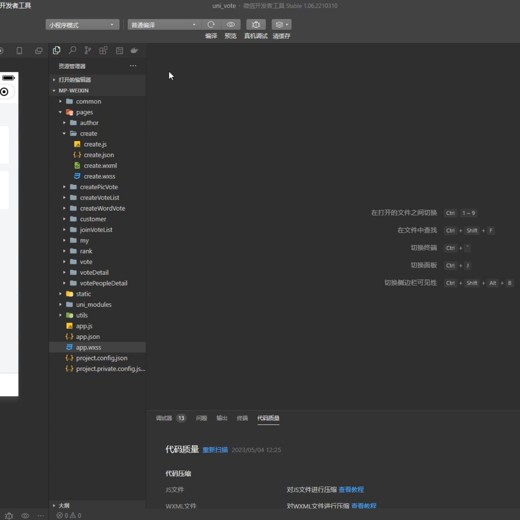Open explorer panel three-dots menu
Screen dimensions: 520x520
point(133,66)
